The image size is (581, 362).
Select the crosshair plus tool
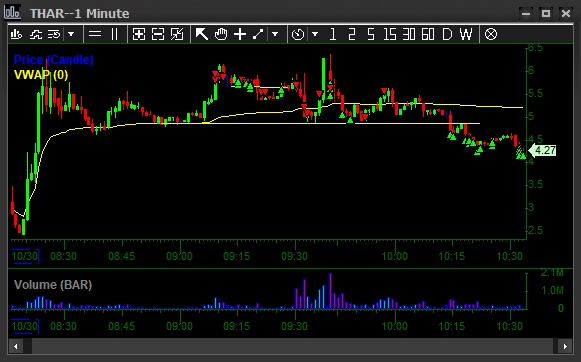pyautogui.click(x=240, y=34)
